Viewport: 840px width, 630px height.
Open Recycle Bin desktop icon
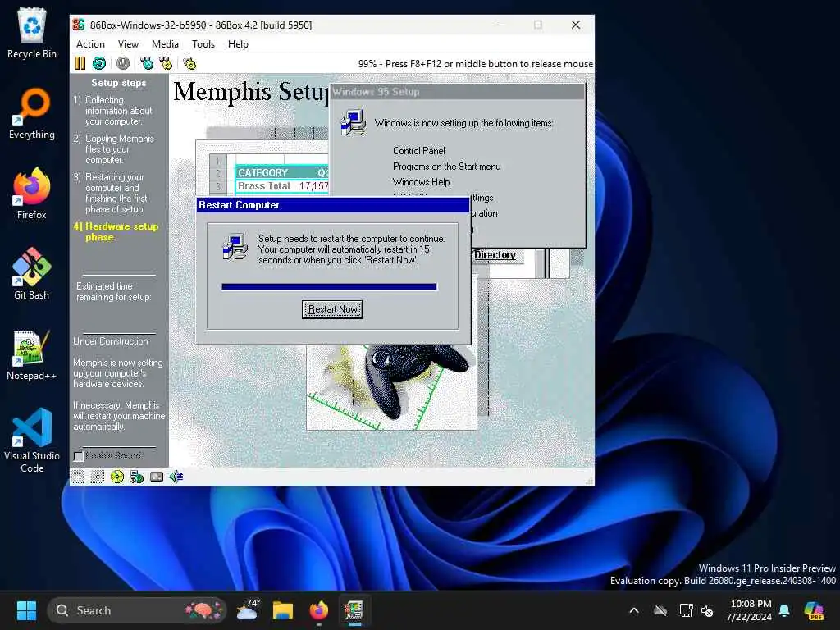pos(32,33)
